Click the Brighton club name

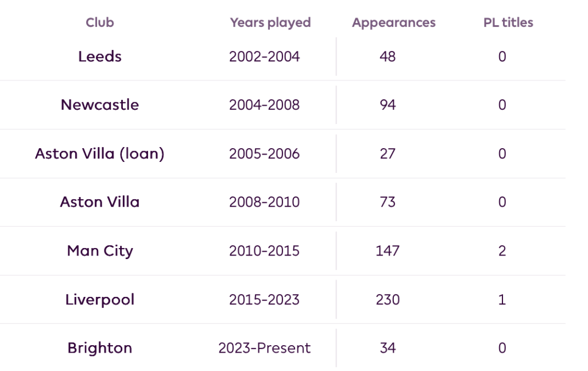coord(100,348)
